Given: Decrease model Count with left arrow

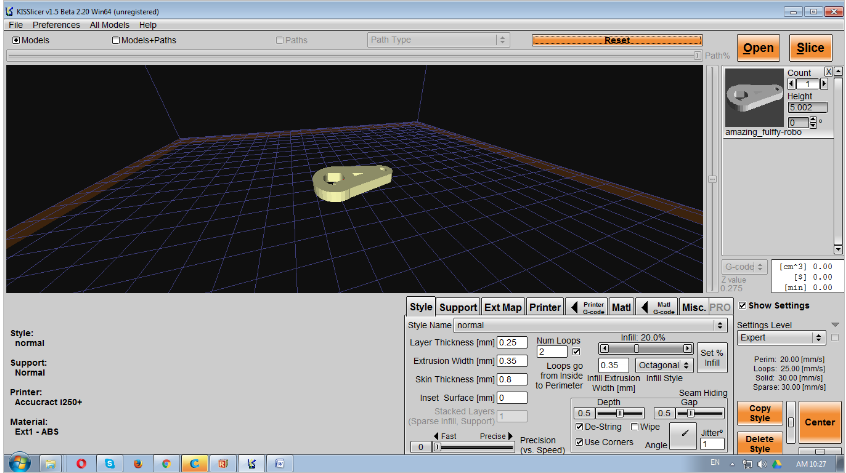Looking at the screenshot, I should coord(791,84).
